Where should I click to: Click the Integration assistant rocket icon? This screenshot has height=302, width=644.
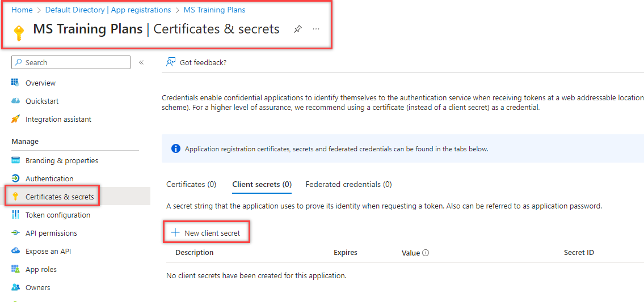(15, 119)
